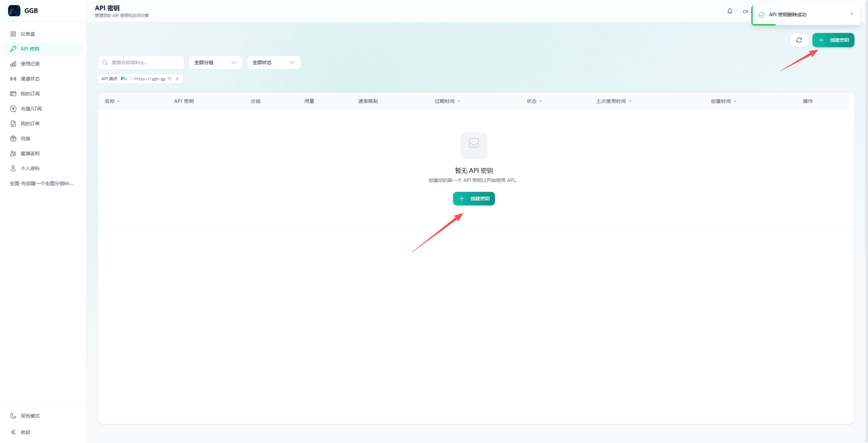This screenshot has width=868, height=443.
Task: Open 兑换 redeem in the sidebar
Action: [43, 138]
